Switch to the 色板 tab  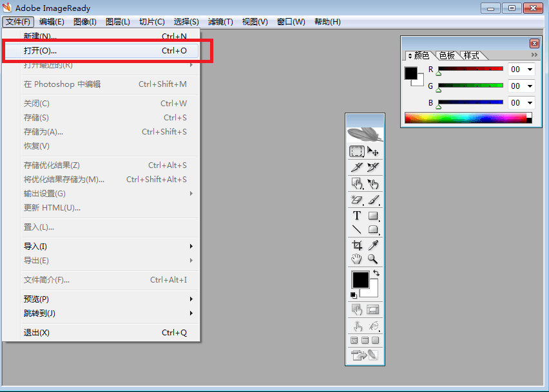pyautogui.click(x=447, y=55)
